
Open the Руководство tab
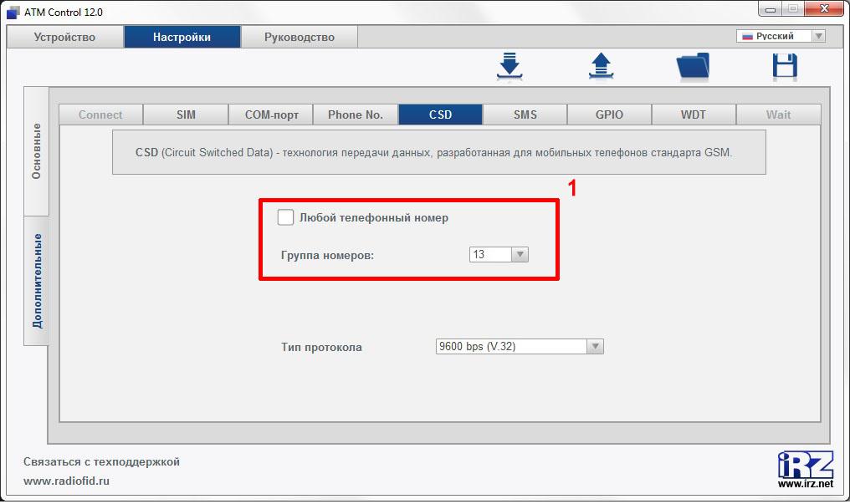(x=300, y=37)
